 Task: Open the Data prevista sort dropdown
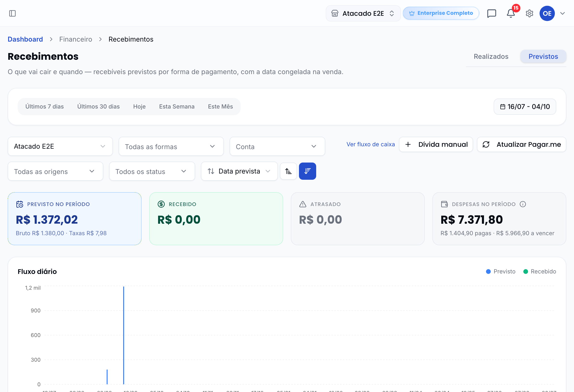click(239, 171)
